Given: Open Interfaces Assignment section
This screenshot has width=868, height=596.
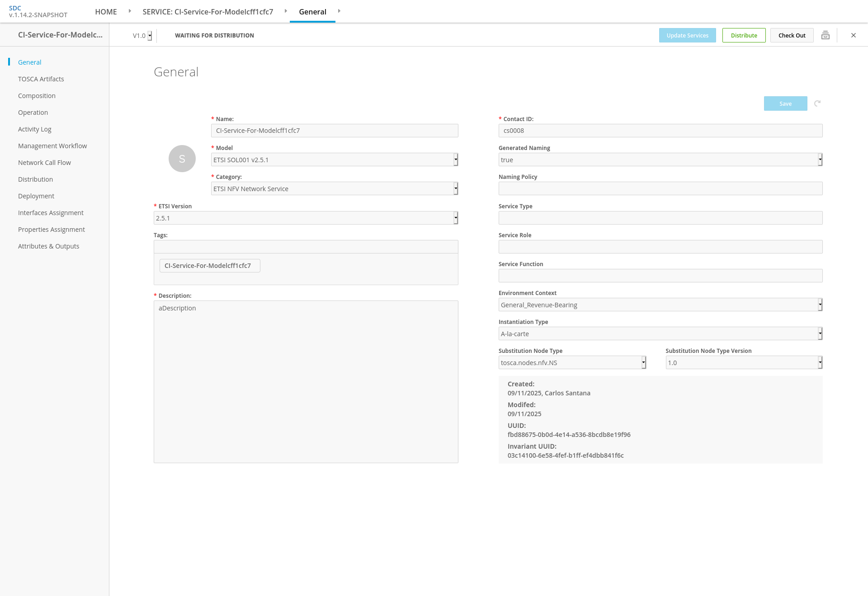Looking at the screenshot, I should [51, 213].
